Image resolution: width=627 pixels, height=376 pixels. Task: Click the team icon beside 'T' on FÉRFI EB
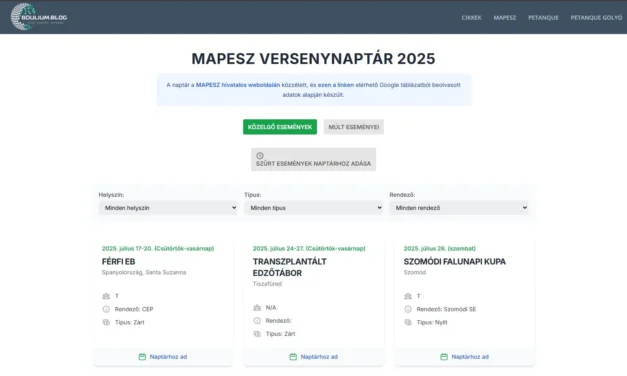click(106, 296)
